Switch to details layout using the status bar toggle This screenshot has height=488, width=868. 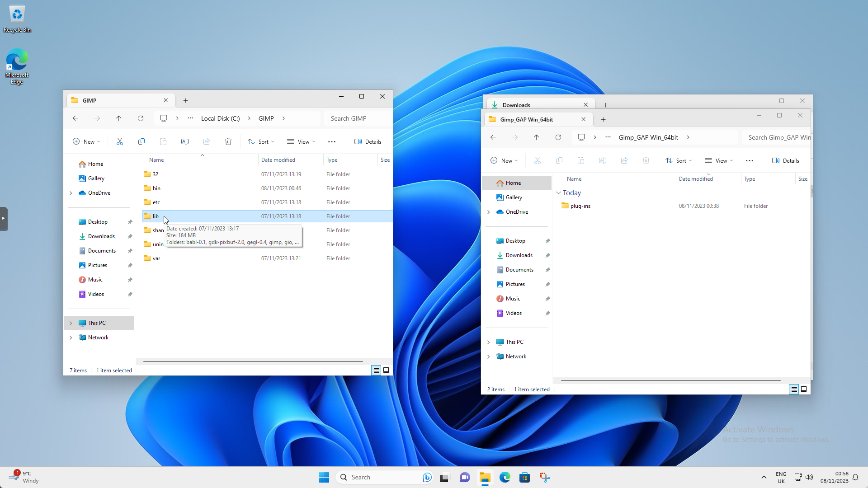coord(376,370)
